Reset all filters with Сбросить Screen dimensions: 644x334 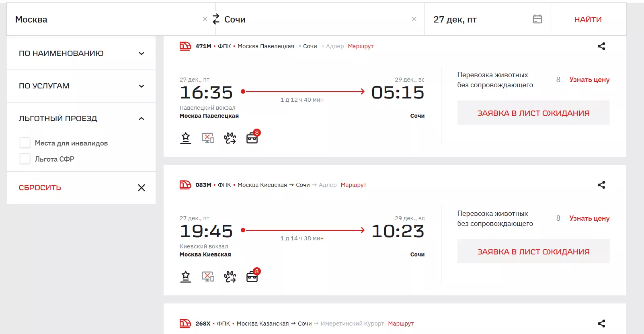[x=40, y=188]
